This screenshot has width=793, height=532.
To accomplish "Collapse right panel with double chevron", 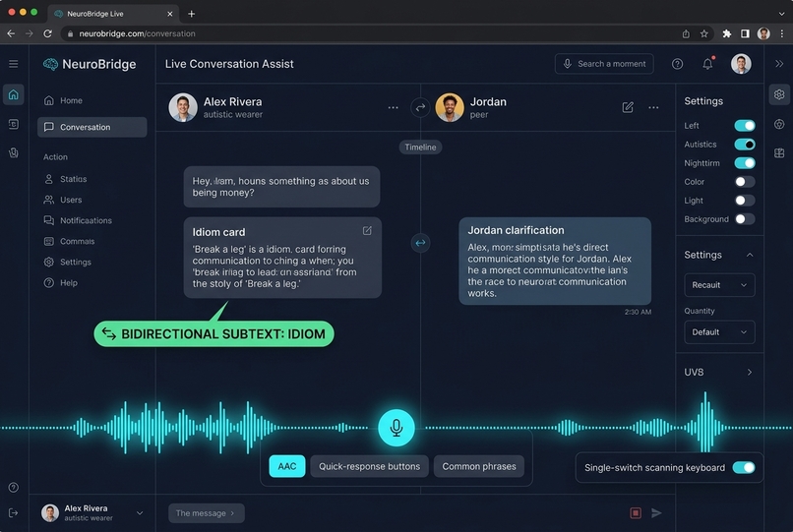I will tap(779, 64).
